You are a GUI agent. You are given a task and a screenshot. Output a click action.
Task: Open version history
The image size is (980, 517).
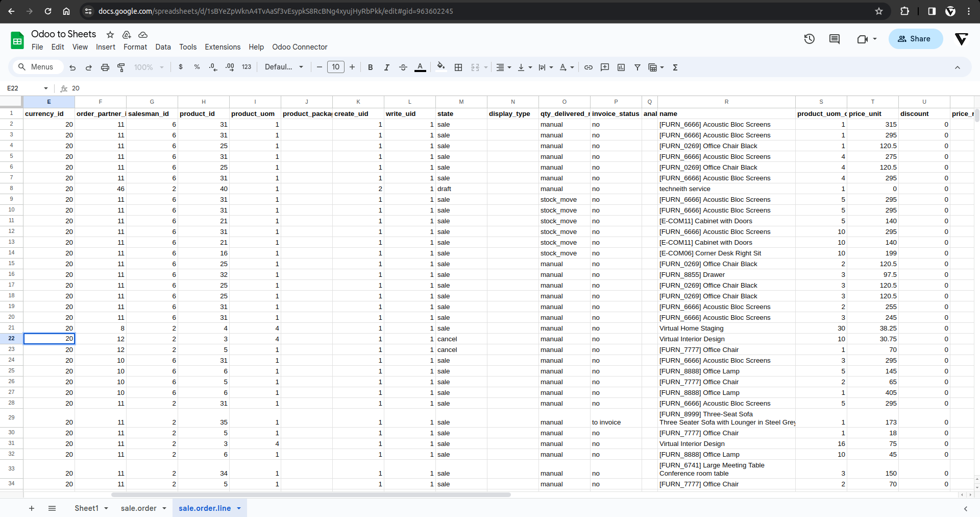point(809,39)
